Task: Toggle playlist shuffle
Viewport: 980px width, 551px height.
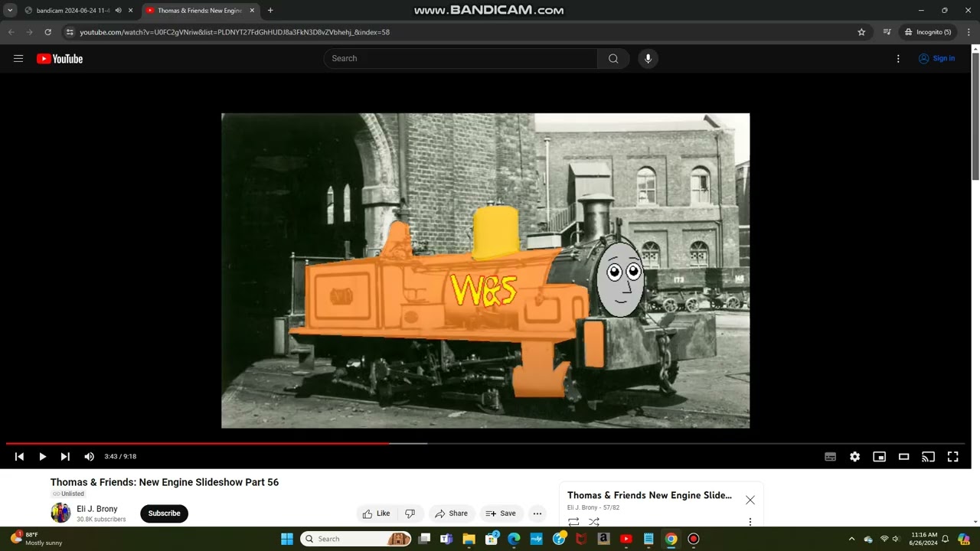Action: click(594, 522)
